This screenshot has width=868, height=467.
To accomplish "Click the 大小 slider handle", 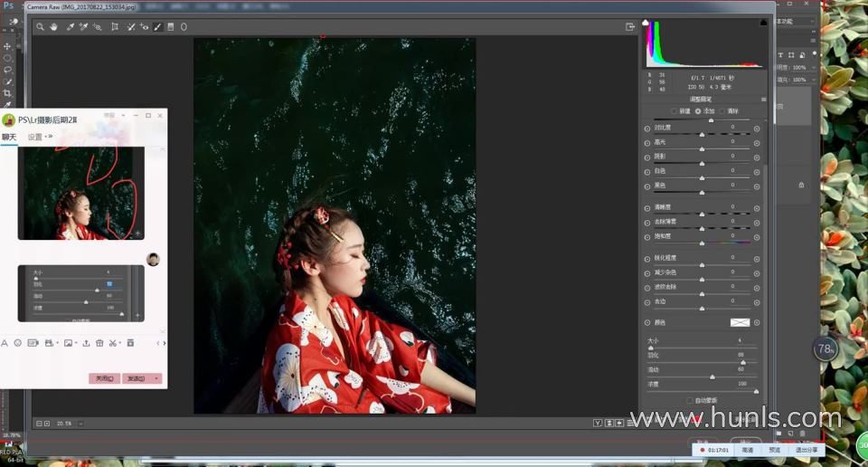I will 650,348.
